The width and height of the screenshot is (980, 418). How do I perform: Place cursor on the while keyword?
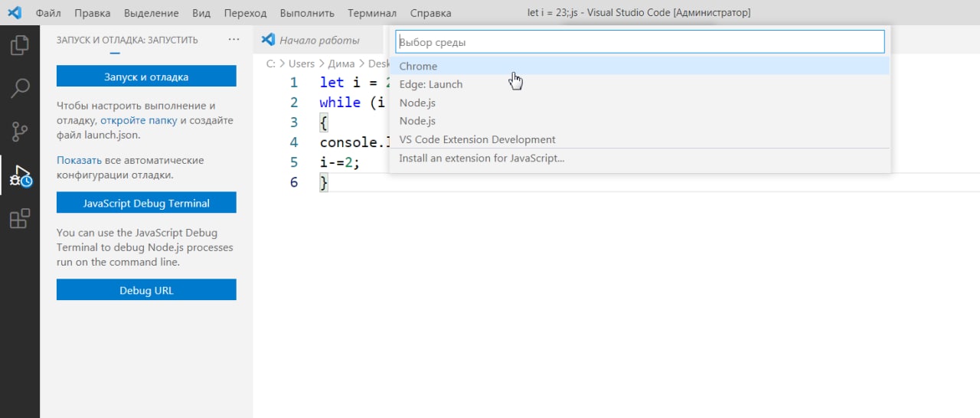point(340,103)
